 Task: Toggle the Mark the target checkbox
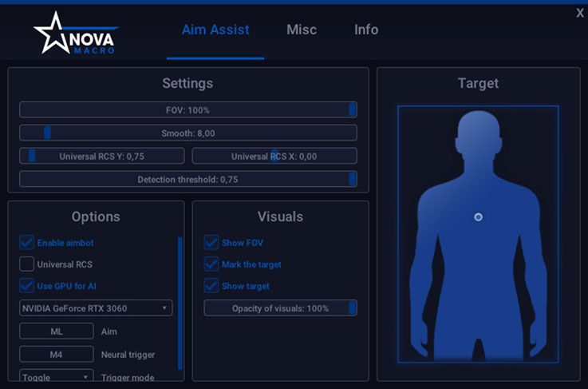pos(211,264)
